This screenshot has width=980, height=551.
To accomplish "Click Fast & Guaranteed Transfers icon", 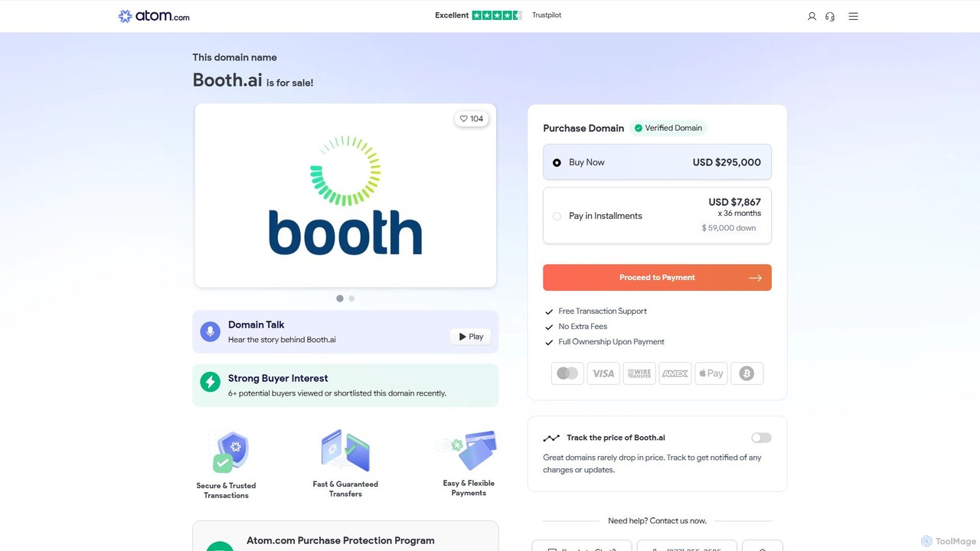I will pyautogui.click(x=345, y=451).
